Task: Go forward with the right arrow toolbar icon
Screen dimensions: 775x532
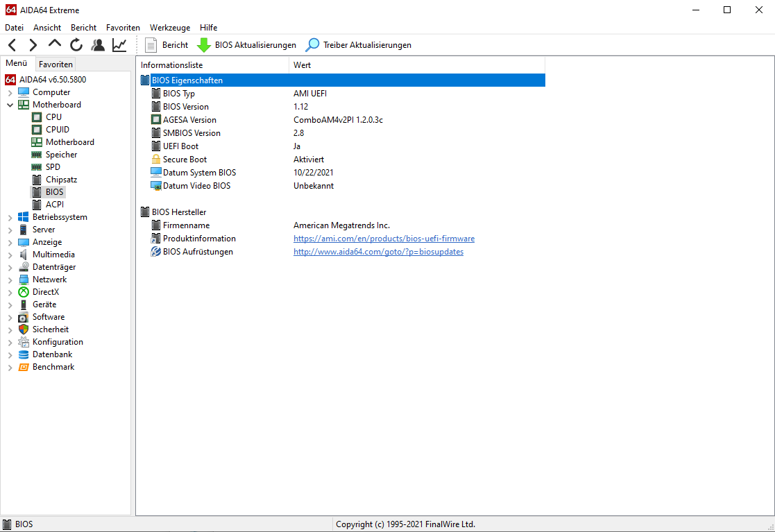Action: point(33,45)
